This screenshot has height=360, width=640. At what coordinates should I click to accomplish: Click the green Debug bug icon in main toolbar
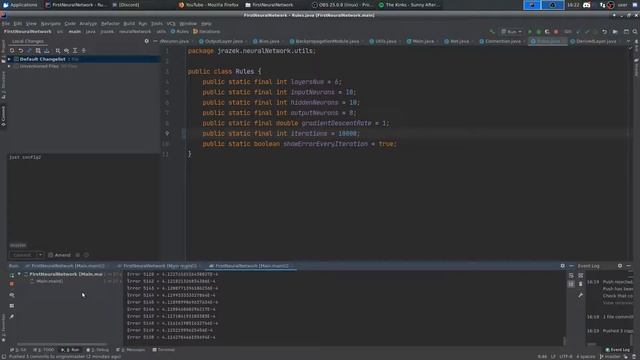pyautogui.click(x=538, y=31)
